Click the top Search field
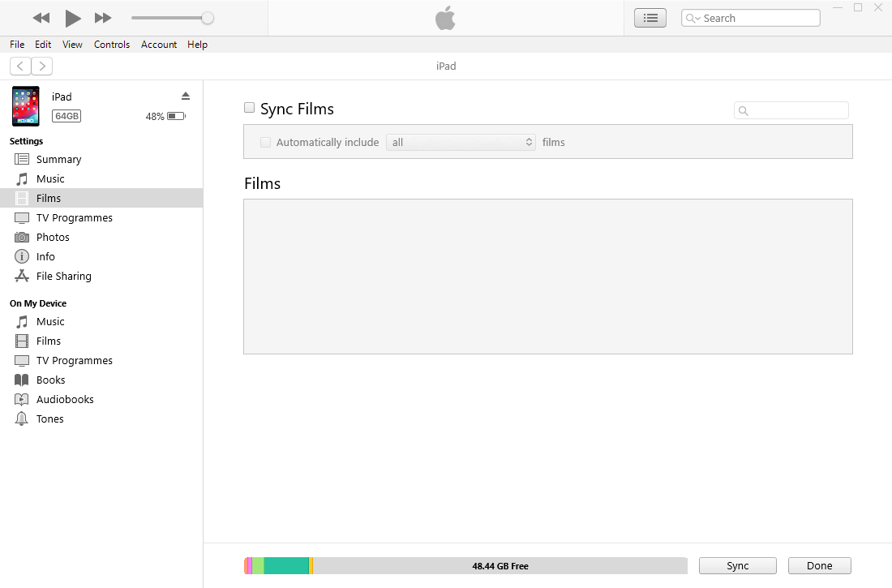 coord(750,18)
